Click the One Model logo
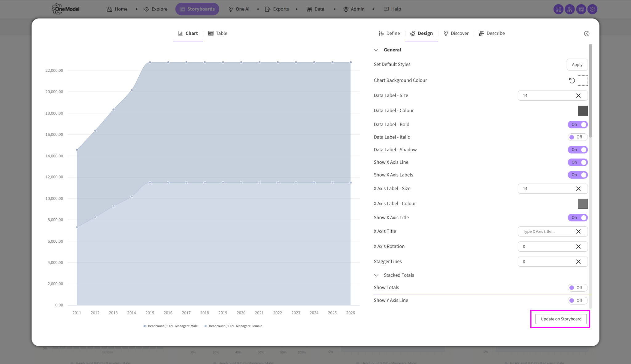The width and height of the screenshot is (631, 364). (65, 9)
